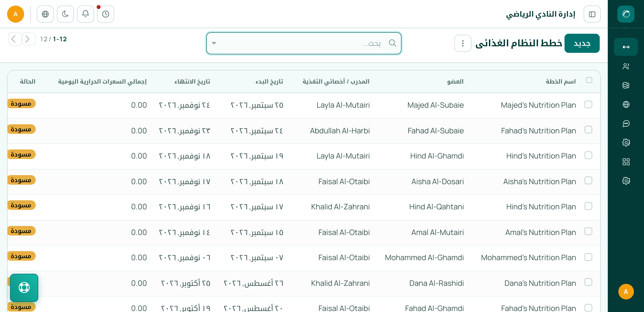The width and height of the screenshot is (644, 312).
Task: Click the app logo in sidebar
Action: click(626, 14)
